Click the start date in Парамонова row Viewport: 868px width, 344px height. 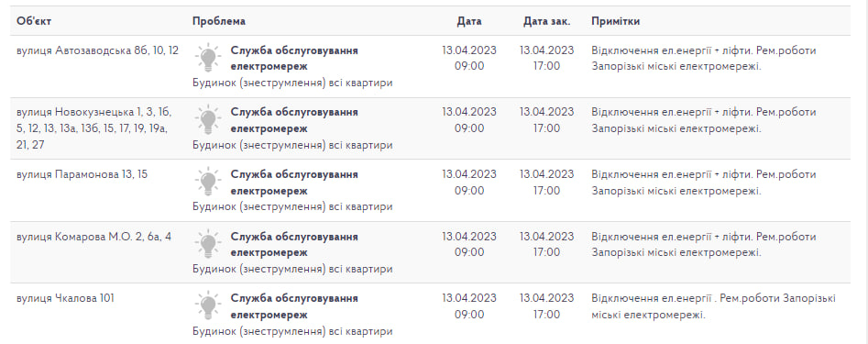pos(469,183)
